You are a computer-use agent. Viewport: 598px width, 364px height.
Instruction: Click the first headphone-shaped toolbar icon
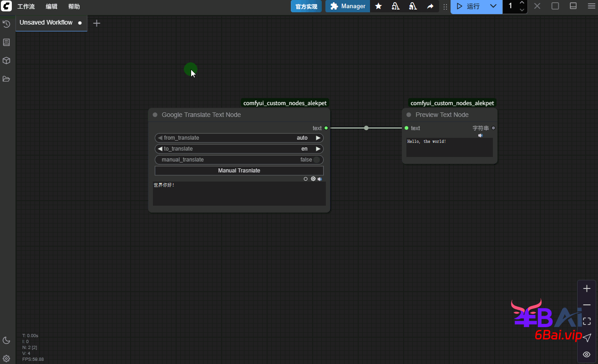click(x=395, y=6)
